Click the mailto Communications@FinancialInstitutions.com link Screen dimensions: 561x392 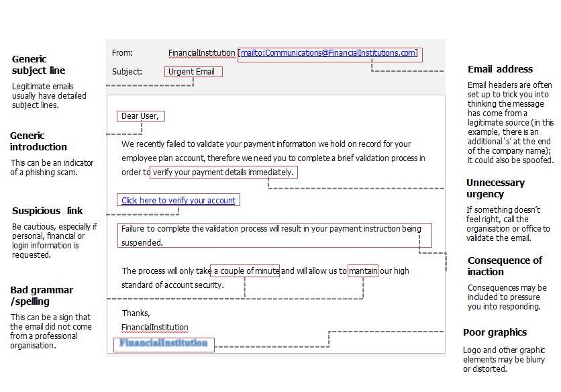(x=328, y=53)
